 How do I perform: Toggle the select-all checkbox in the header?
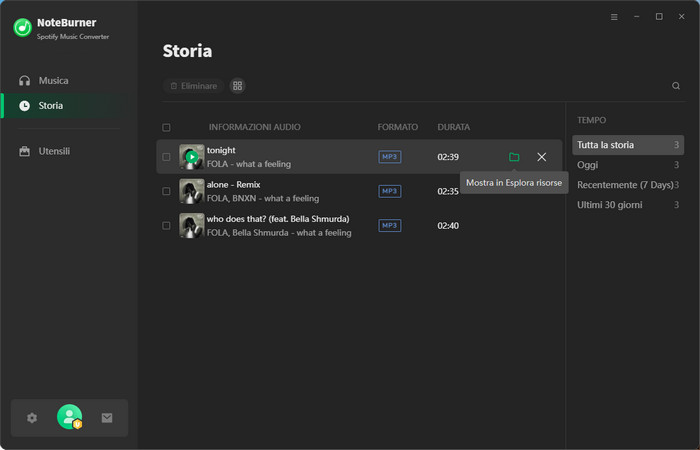click(x=167, y=128)
